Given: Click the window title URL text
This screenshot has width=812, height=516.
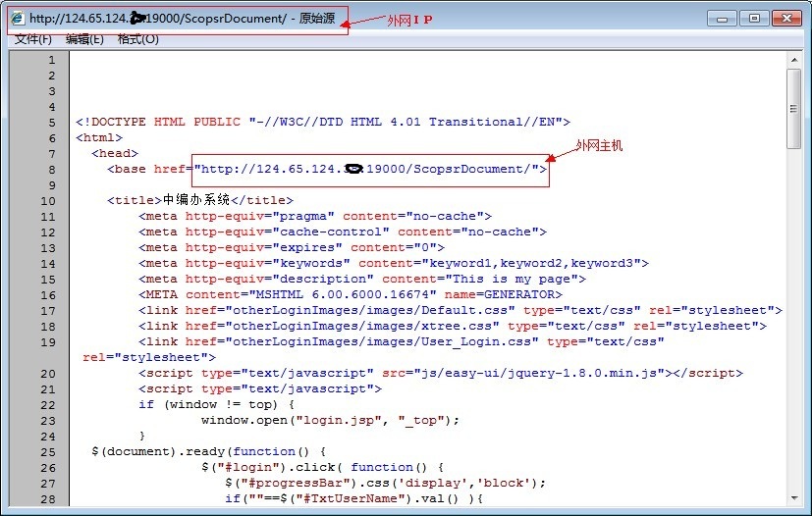Looking at the screenshot, I should pos(157,18).
